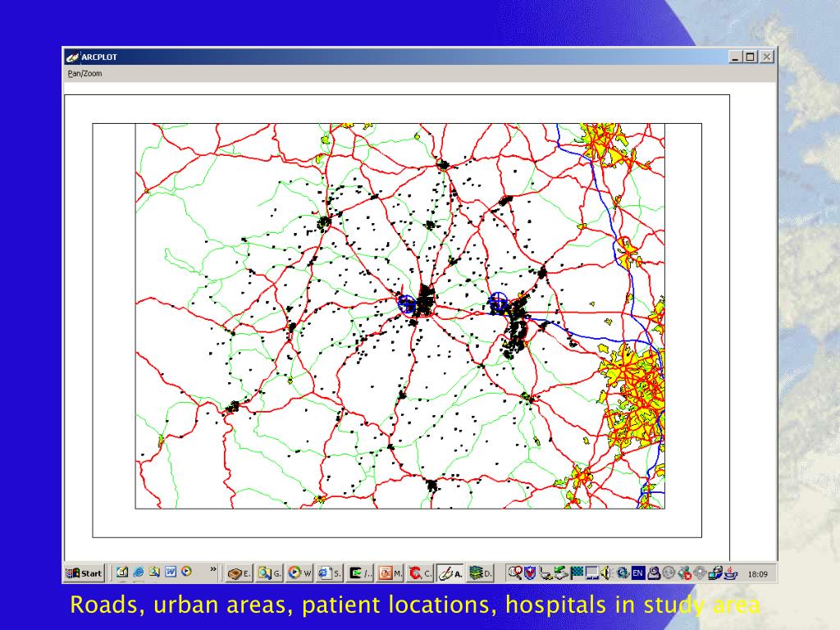The height and width of the screenshot is (630, 840).
Task: Open the speaker volume tray icon
Action: tap(605, 573)
